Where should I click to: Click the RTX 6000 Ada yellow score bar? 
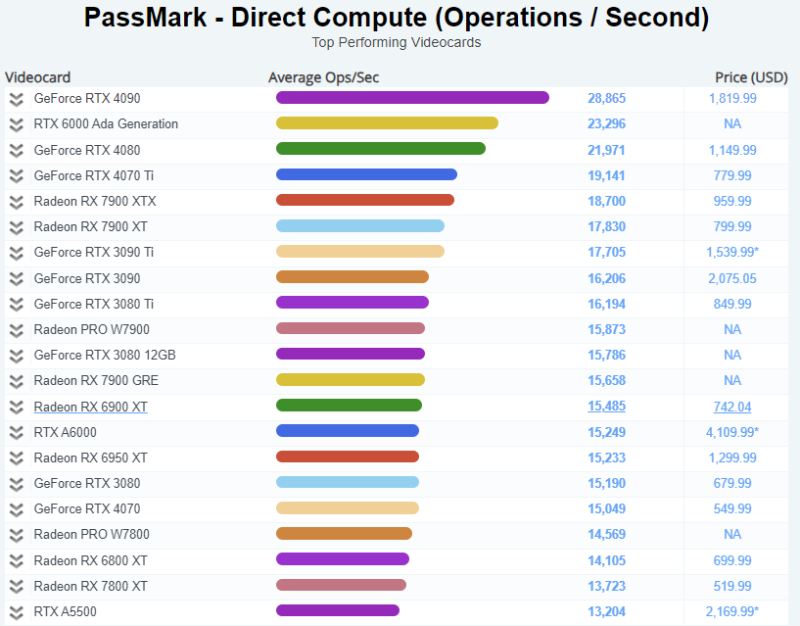pyautogui.click(x=387, y=123)
